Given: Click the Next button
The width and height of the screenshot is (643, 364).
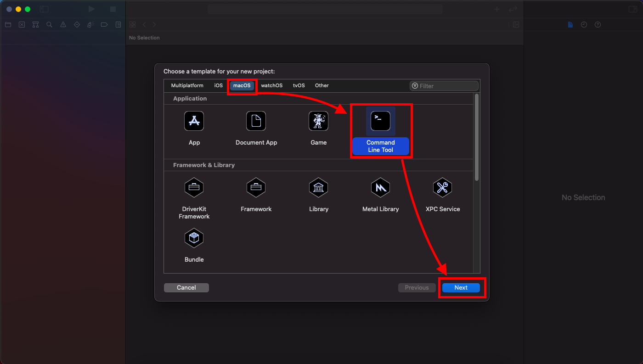Looking at the screenshot, I should [461, 288].
